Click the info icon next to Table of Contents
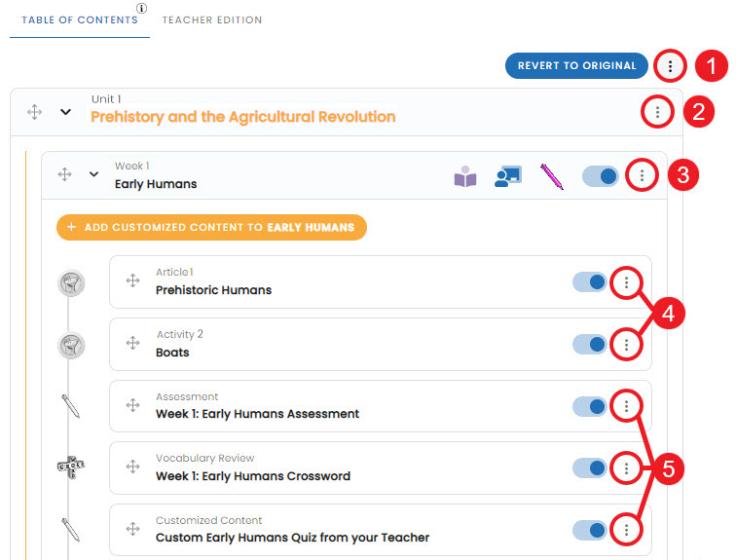Screen dimensions: 736x560 coord(141,9)
